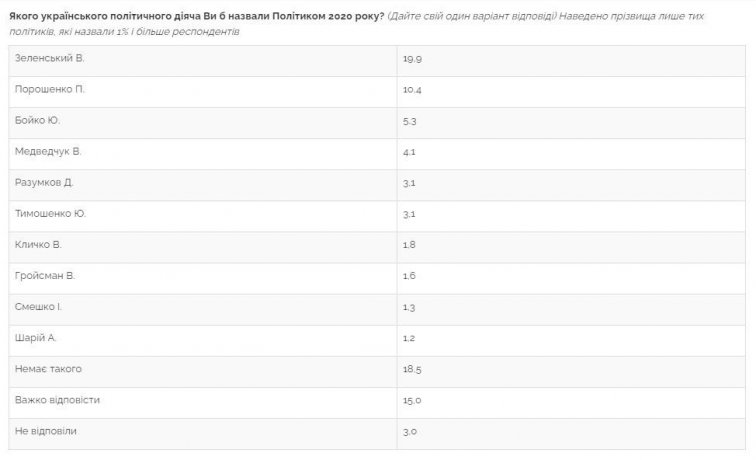756x460 pixels.
Task: Select the Шарій А. table cell
Action: [37, 338]
